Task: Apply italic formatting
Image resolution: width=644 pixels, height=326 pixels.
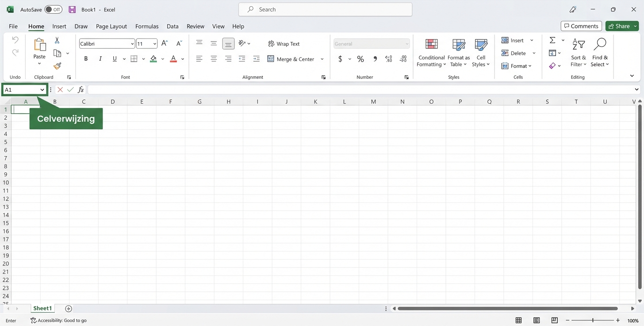Action: tap(100, 58)
